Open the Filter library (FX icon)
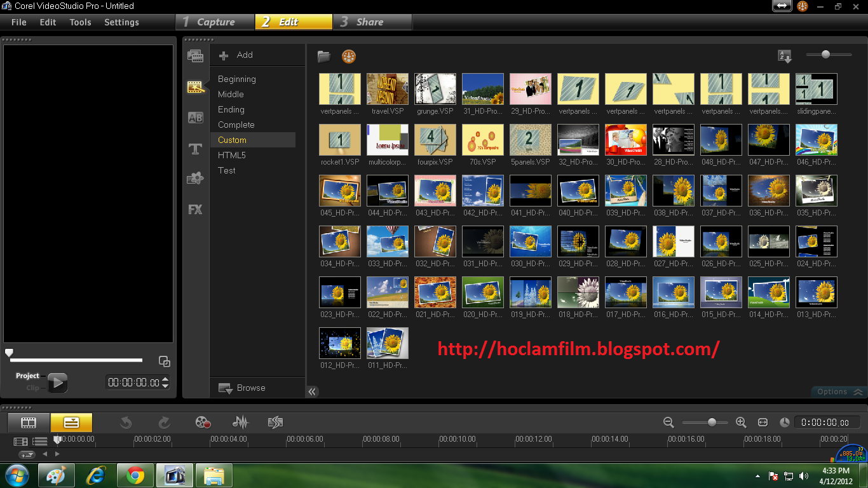This screenshot has width=868, height=488. coord(195,209)
